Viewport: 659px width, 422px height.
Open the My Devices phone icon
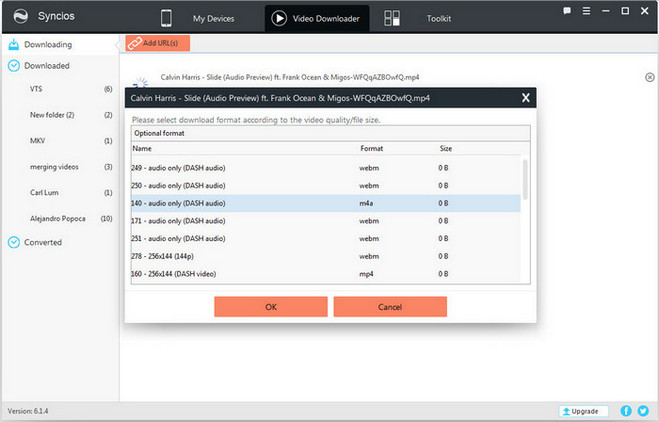(x=166, y=18)
